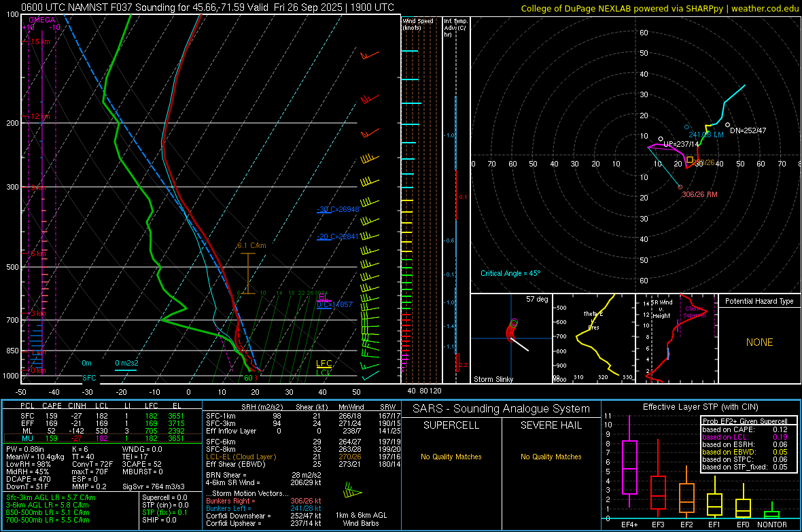802x532 pixels.
Task: Click the Wind Speed (knots) panel header
Action: 418,24
